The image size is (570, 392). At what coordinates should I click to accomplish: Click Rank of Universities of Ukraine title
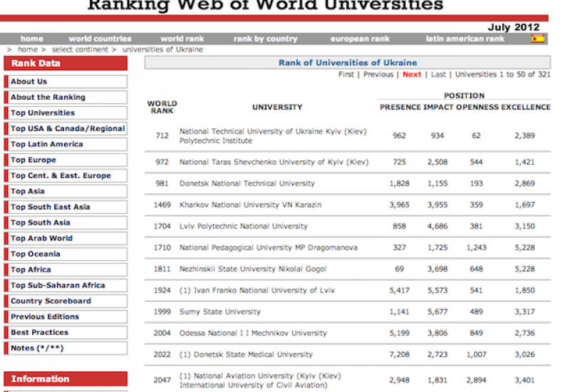pyautogui.click(x=348, y=63)
